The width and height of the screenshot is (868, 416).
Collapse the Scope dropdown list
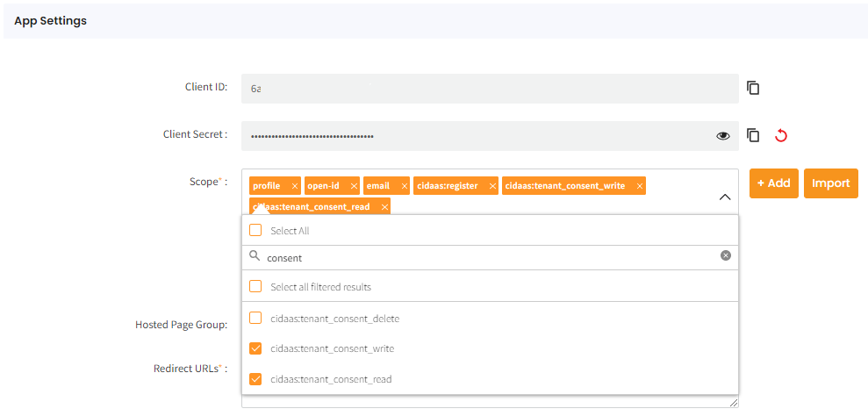(725, 197)
